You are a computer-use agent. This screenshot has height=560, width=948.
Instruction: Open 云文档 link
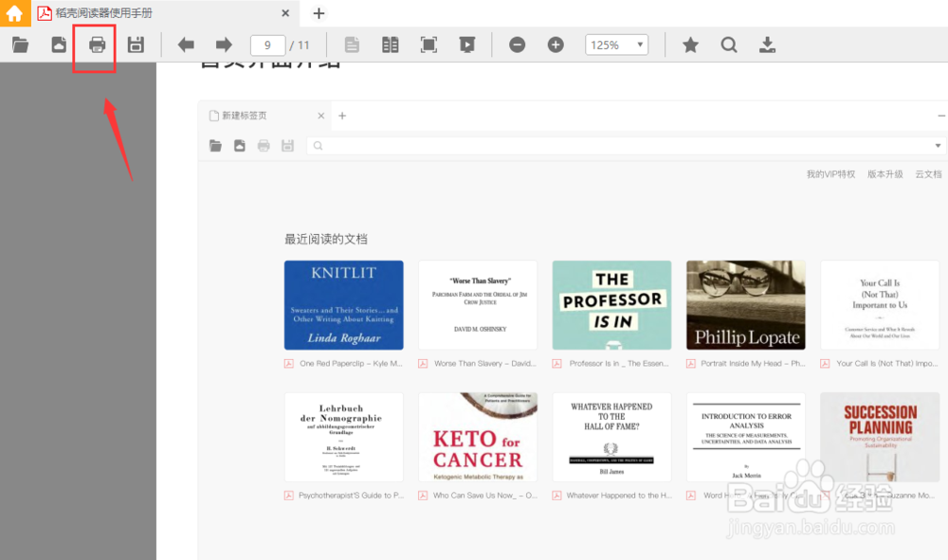[928, 174]
